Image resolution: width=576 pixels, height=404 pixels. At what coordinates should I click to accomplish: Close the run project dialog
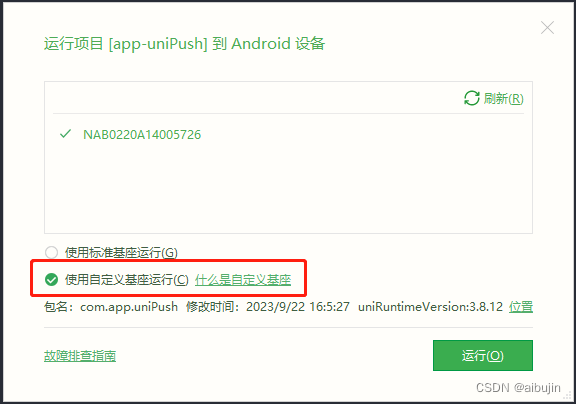click(x=547, y=28)
